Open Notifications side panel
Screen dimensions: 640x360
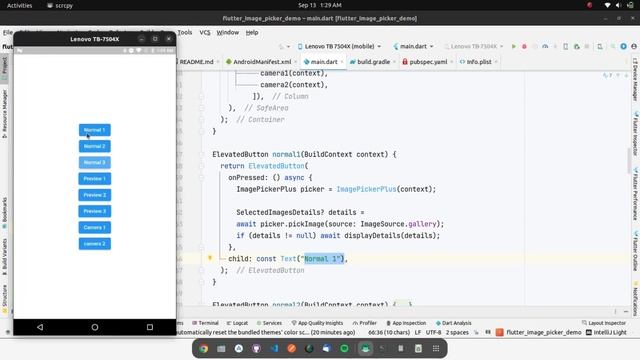pos(636,298)
